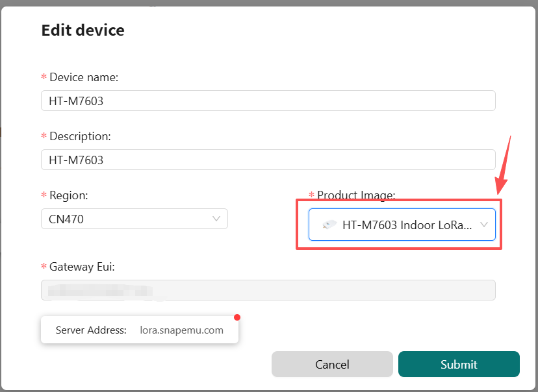Screen dimensions: 538x392
Task: Click the Product Image label
Action: [x=355, y=195]
